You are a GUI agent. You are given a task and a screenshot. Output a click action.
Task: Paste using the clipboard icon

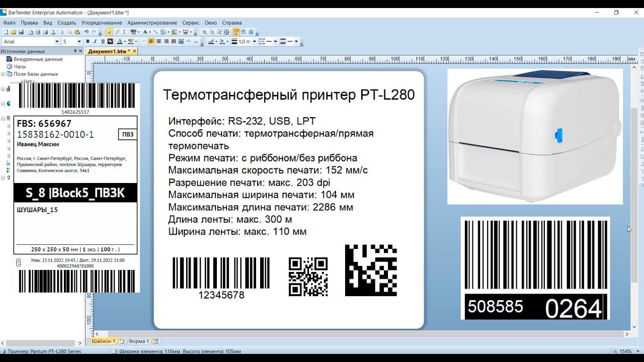pyautogui.click(x=77, y=32)
